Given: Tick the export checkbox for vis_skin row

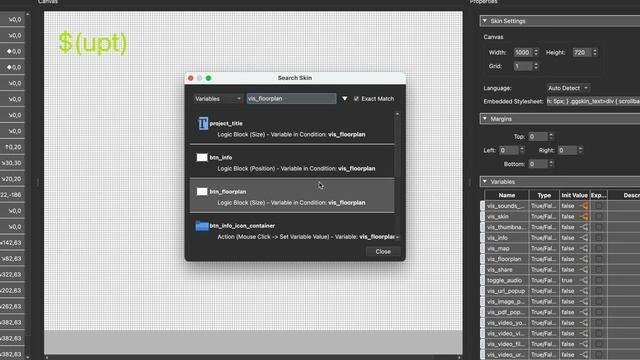Looking at the screenshot, I should [598, 217].
